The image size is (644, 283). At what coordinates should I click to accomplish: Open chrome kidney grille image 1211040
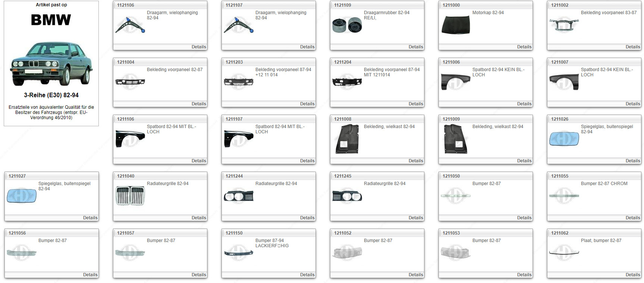pyautogui.click(x=130, y=196)
